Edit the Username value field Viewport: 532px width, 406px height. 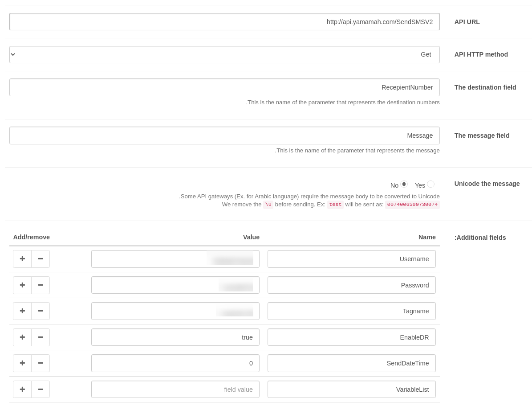pos(175,259)
